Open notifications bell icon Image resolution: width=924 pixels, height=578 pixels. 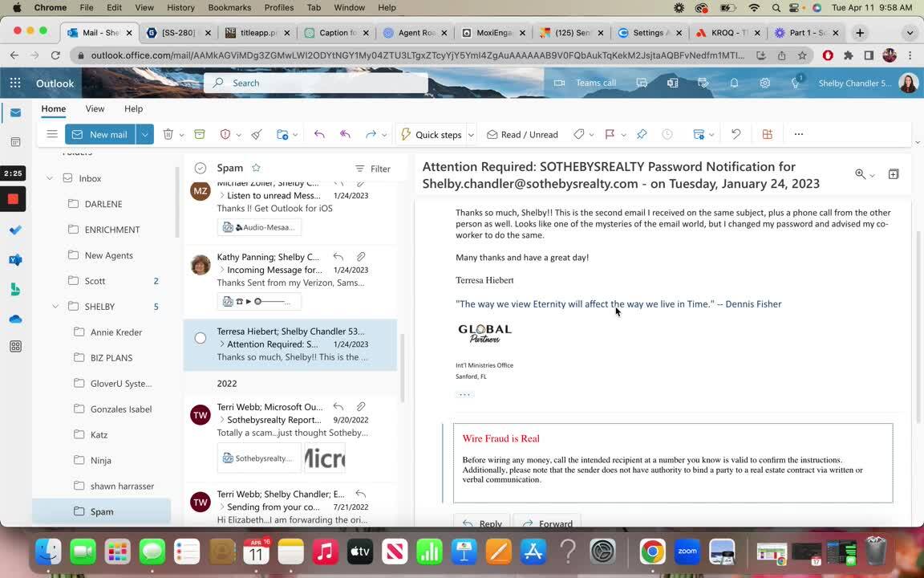(734, 83)
